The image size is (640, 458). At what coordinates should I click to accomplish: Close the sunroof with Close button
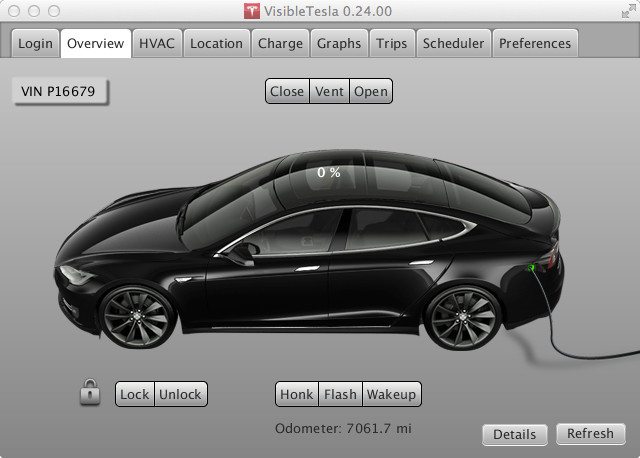click(287, 91)
